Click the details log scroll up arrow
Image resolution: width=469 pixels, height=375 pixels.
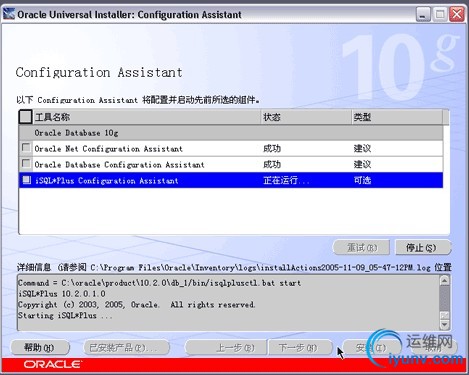coord(444,281)
